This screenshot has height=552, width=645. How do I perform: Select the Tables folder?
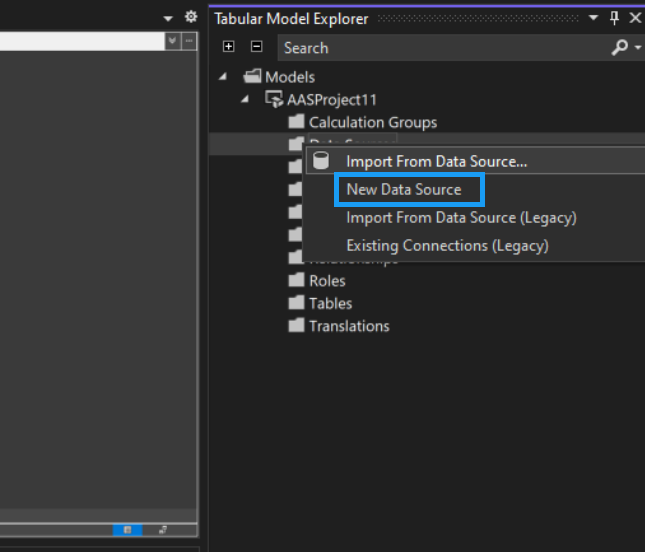click(331, 304)
